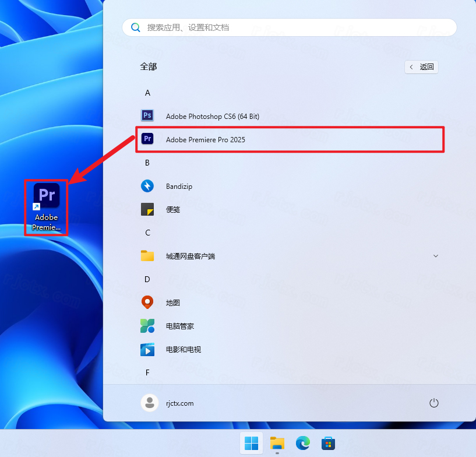Open the 地图 maps app
476x457 pixels.
(147, 303)
